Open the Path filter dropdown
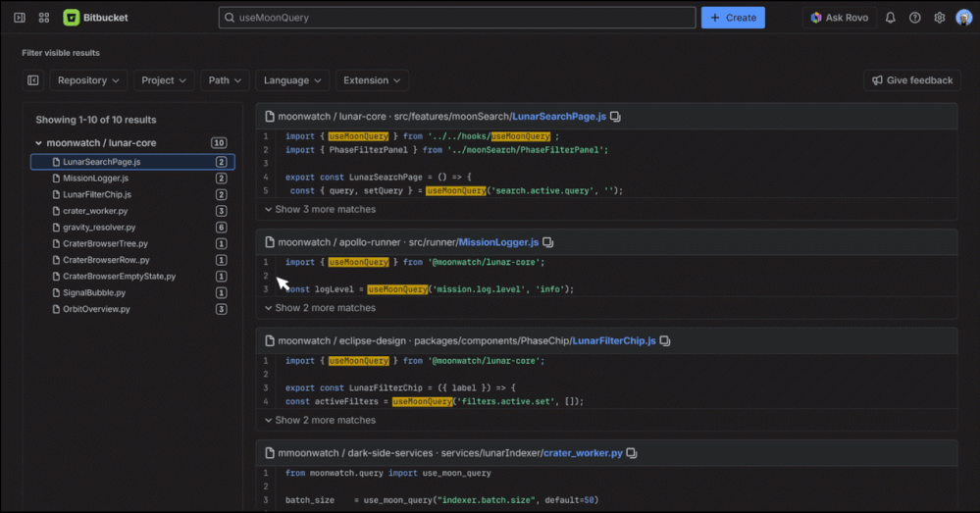The width and height of the screenshot is (980, 513). pos(225,80)
